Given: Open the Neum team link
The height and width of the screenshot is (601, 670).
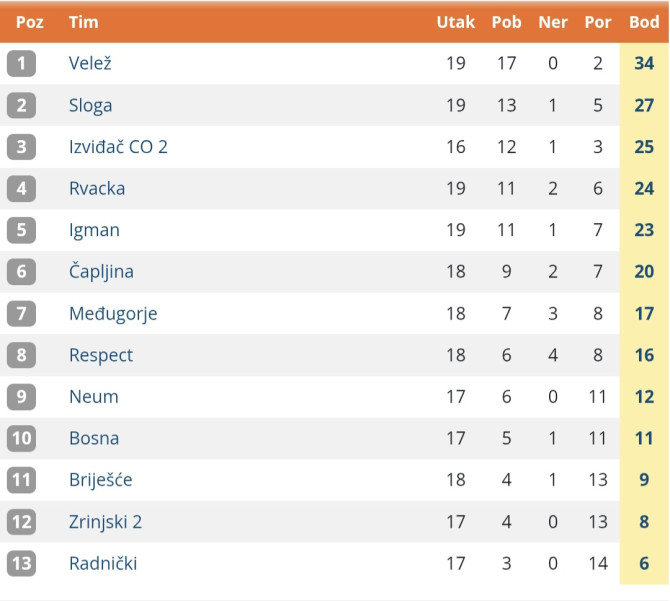Looking at the screenshot, I should (x=94, y=396).
